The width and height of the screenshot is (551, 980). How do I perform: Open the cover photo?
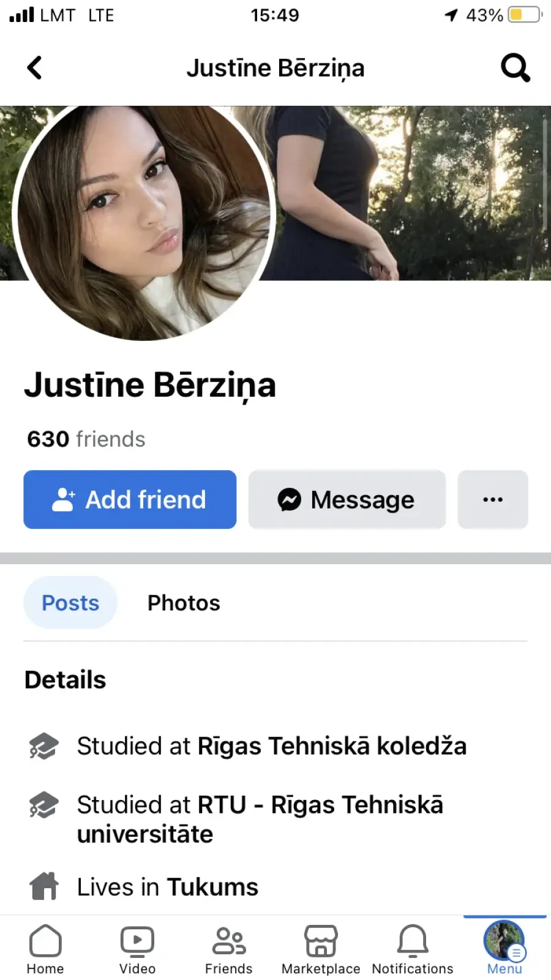coord(410,193)
